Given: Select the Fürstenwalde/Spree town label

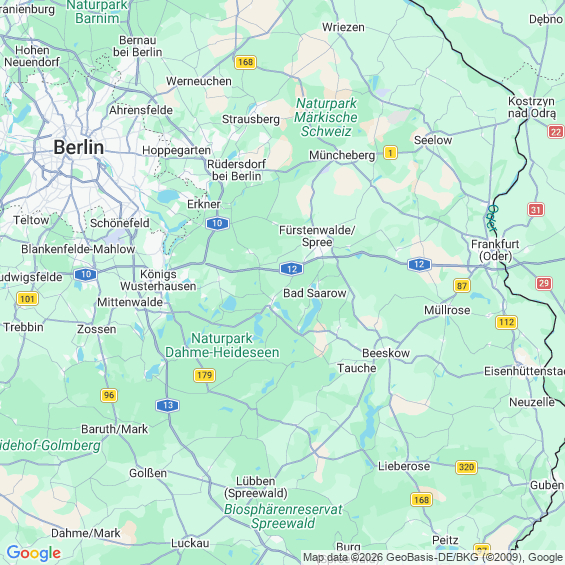Looking at the screenshot, I should [317, 236].
